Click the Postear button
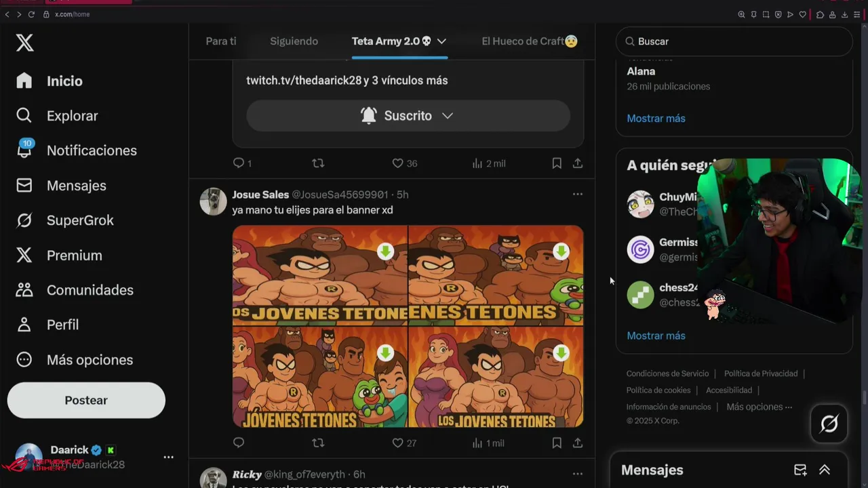 tap(86, 400)
